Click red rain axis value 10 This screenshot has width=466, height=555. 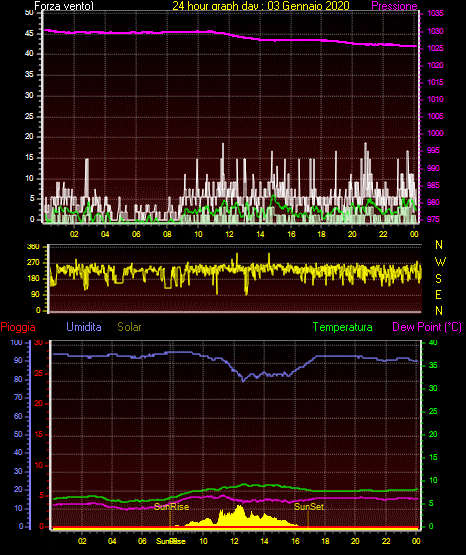click(x=39, y=465)
